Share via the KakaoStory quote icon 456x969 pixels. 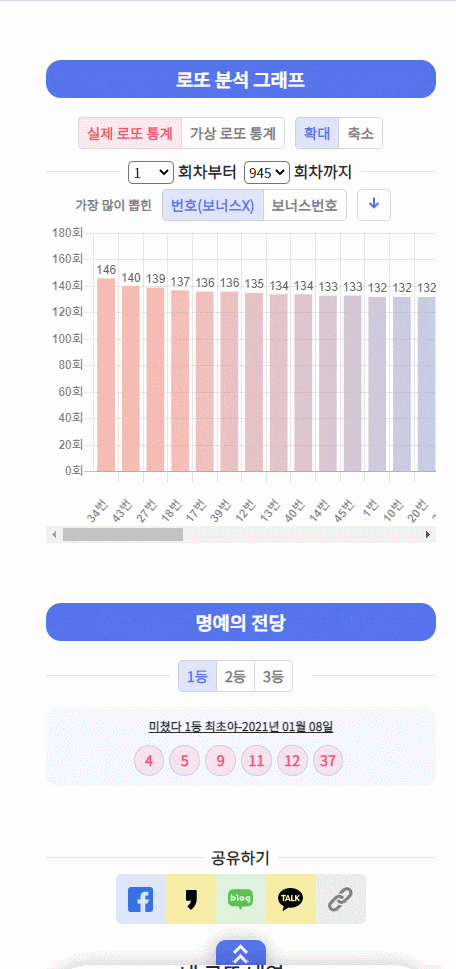point(191,899)
